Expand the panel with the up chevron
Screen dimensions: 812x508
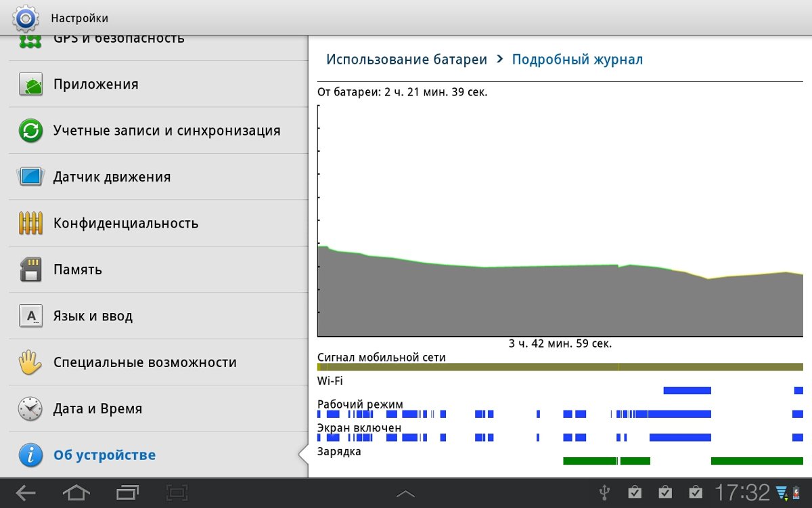405,494
